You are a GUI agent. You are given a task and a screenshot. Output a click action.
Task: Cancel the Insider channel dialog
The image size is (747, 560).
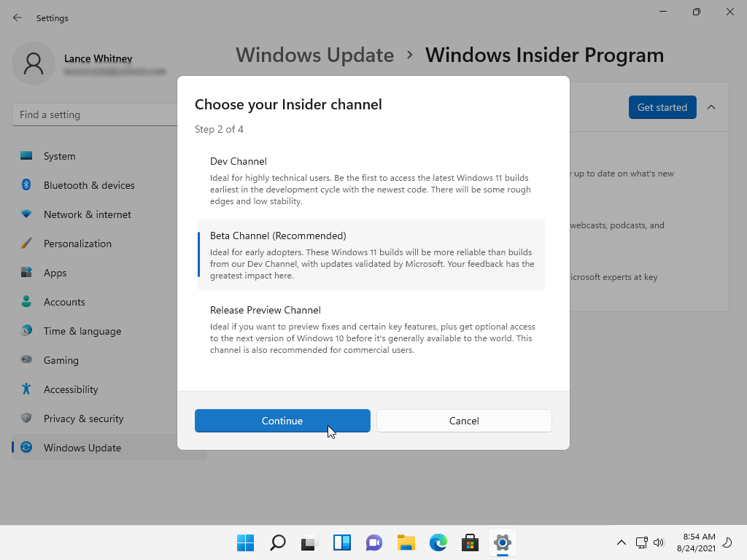[x=464, y=421]
